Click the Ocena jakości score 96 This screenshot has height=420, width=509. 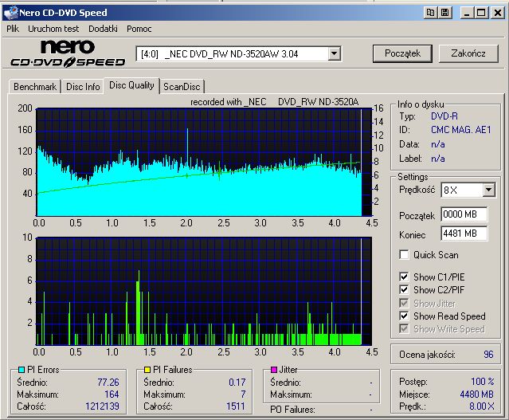click(x=488, y=355)
